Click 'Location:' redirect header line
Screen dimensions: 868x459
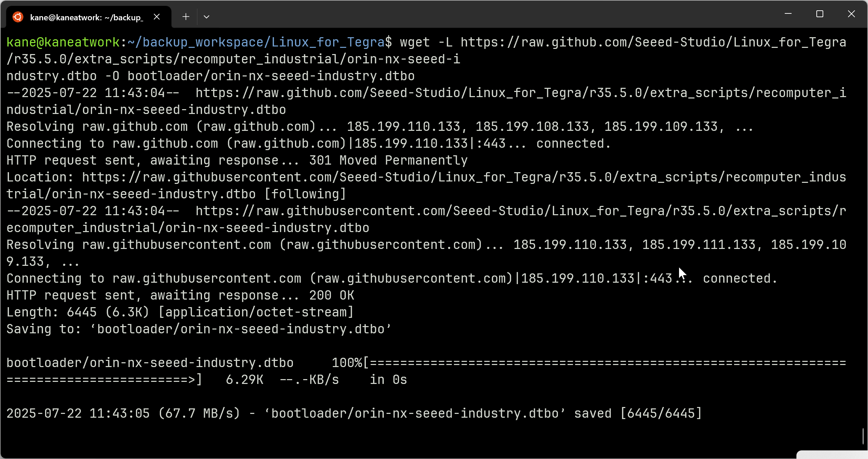(426, 186)
